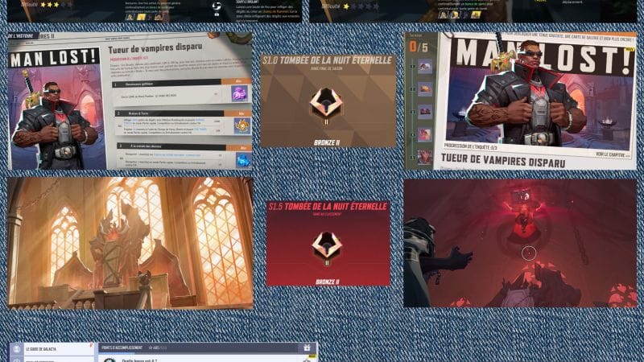Click the "TUEUR DE VAMPIRES DISPARU" title under the poster
This screenshot has height=362, width=644.
pyautogui.click(x=503, y=161)
